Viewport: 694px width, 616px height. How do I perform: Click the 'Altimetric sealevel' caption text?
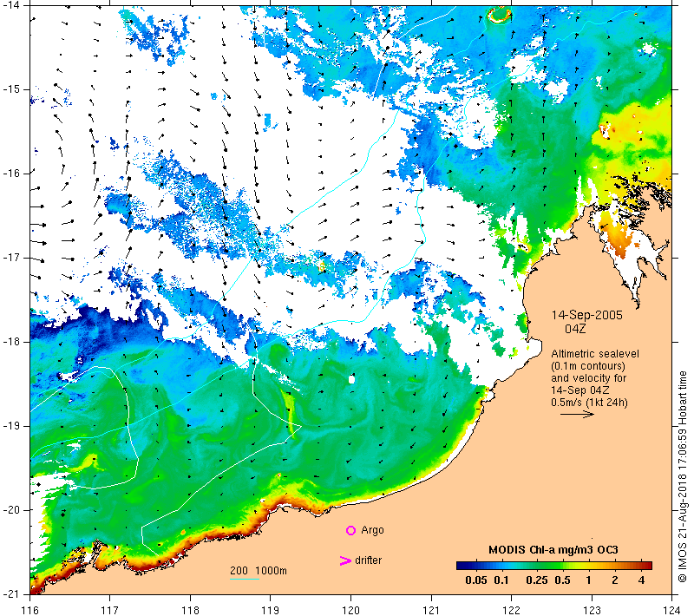pos(595,354)
